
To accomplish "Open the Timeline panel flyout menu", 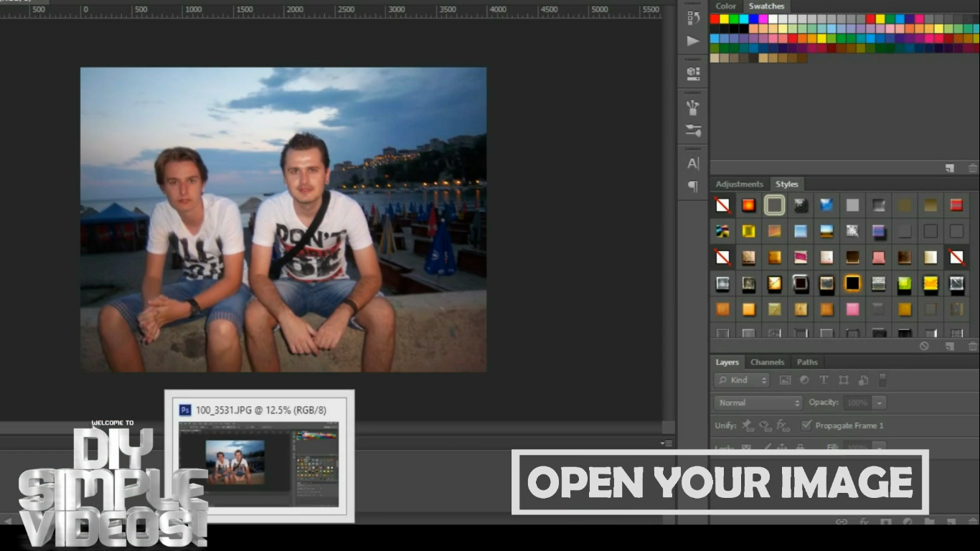I will point(666,443).
